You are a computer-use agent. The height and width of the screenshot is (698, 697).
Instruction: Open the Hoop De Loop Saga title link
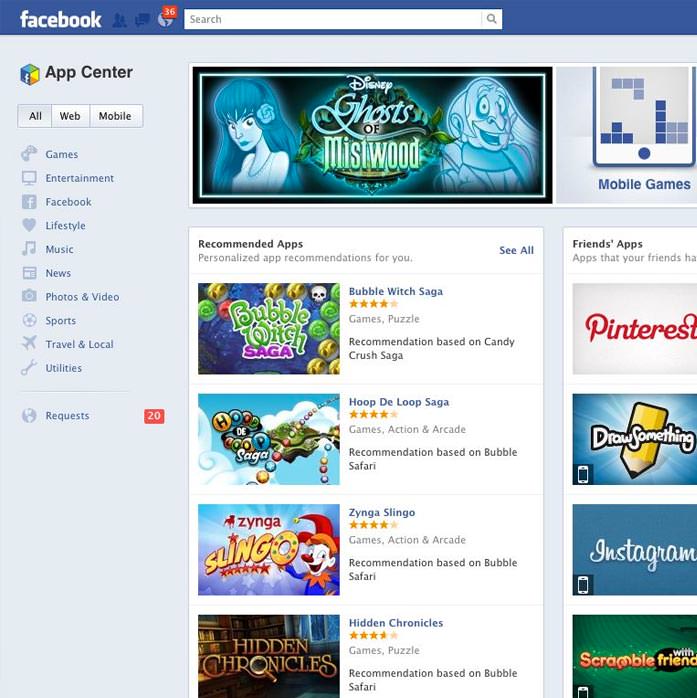pos(399,402)
